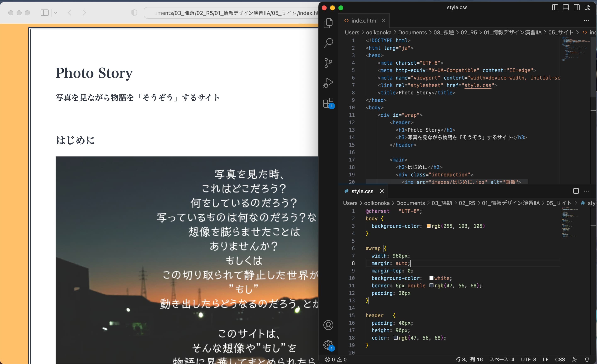Open the Explorer view in activity bar
This screenshot has width=597, height=364.
[328, 23]
